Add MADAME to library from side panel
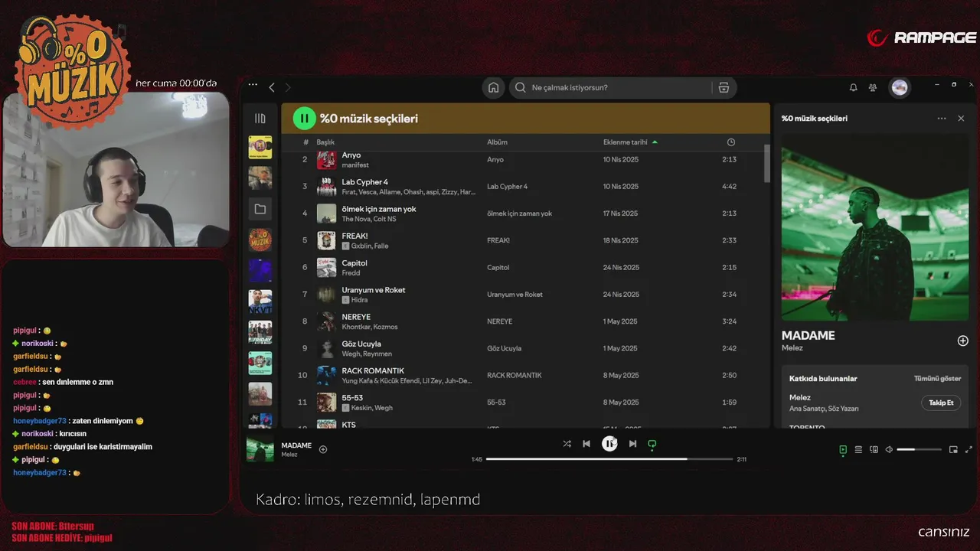 pyautogui.click(x=963, y=341)
